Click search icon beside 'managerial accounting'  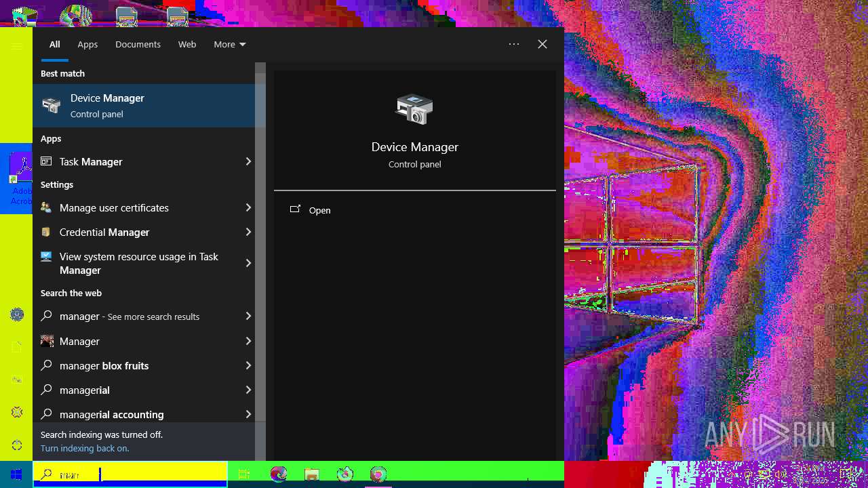click(x=46, y=413)
